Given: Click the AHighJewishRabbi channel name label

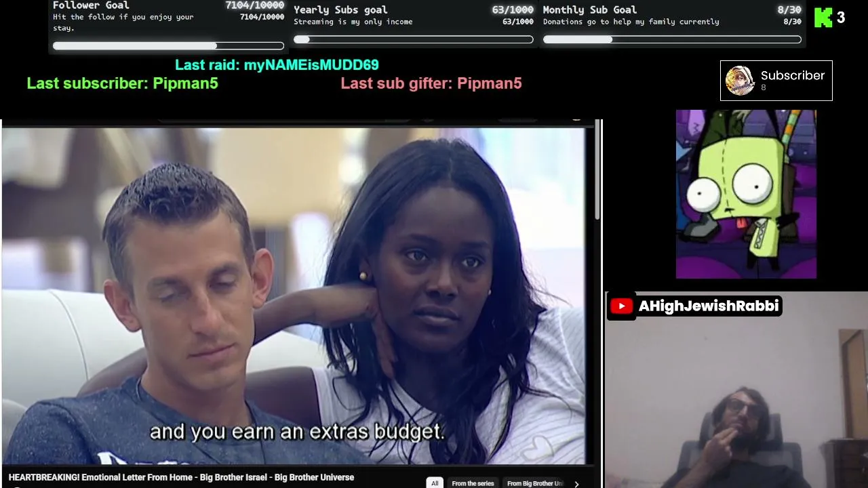Looking at the screenshot, I should [709, 306].
